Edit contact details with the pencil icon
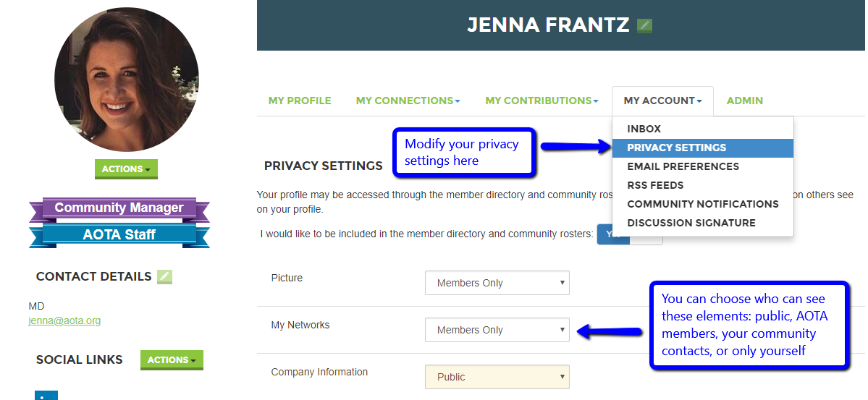868x400 pixels. click(165, 276)
